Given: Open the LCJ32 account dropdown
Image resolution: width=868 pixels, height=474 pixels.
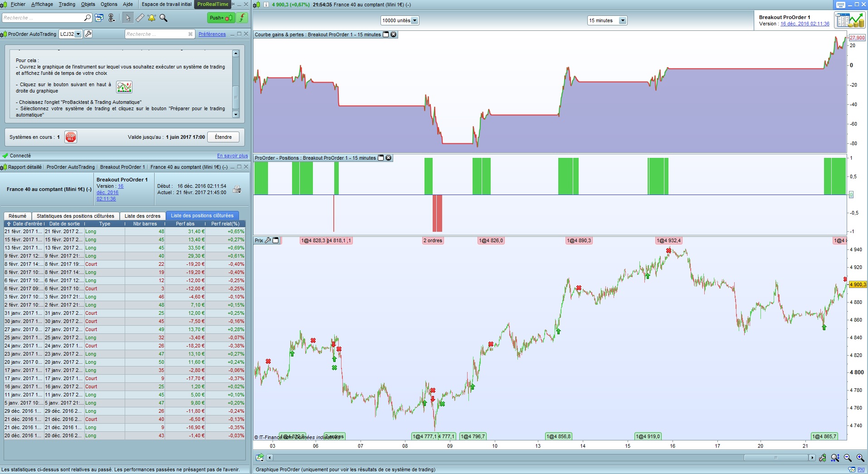Looking at the screenshot, I should (78, 34).
